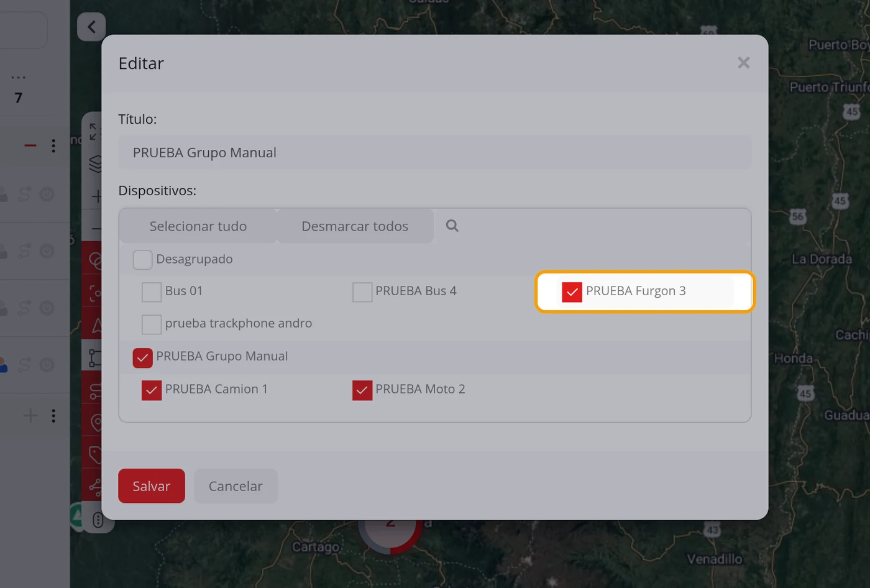Click the back chevron arrow button

coord(91,27)
